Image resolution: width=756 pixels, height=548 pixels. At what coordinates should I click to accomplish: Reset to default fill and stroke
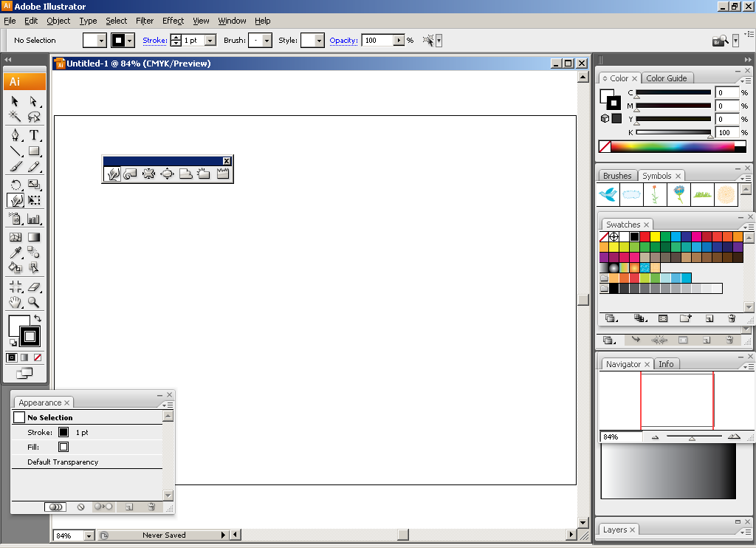point(13,343)
